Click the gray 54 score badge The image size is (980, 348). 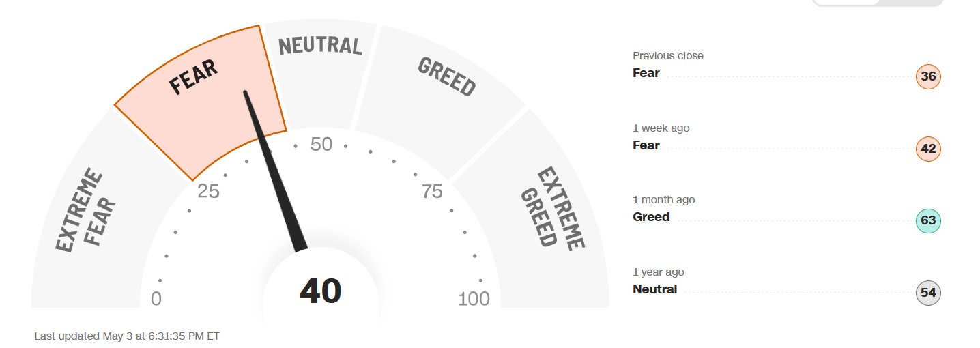pyautogui.click(x=928, y=293)
